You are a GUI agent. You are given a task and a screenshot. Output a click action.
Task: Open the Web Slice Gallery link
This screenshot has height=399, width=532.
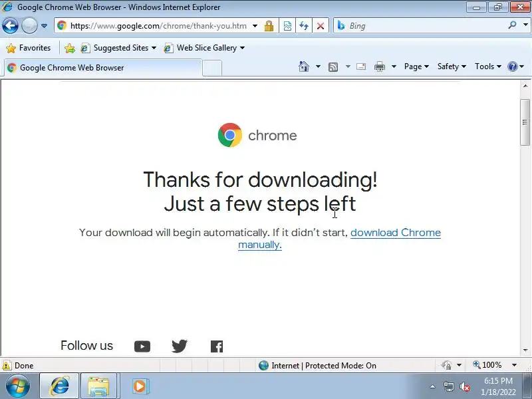click(x=204, y=48)
